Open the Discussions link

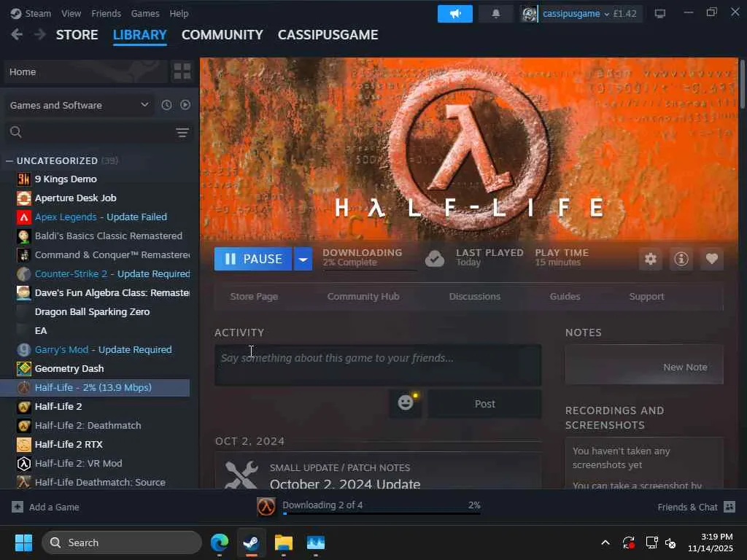click(474, 296)
